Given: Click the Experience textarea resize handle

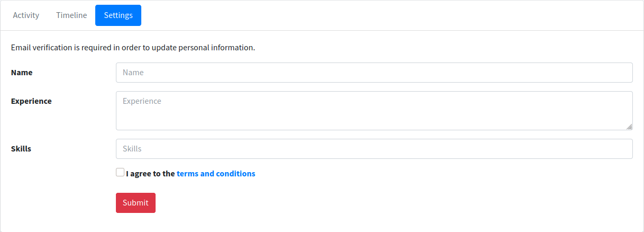Looking at the screenshot, I should click(x=629, y=127).
